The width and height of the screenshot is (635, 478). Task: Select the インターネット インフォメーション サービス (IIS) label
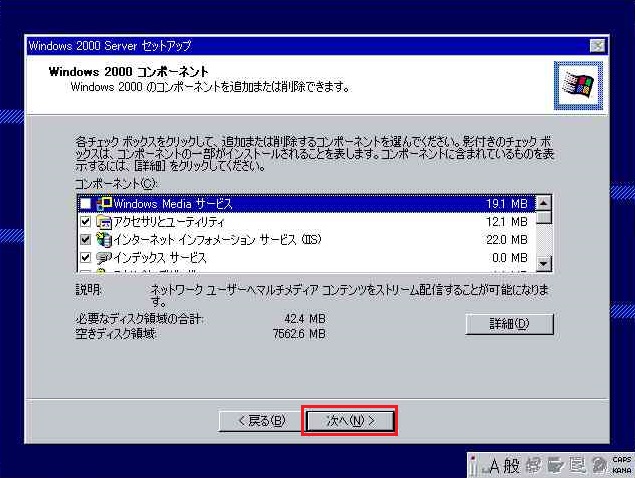pyautogui.click(x=217, y=239)
